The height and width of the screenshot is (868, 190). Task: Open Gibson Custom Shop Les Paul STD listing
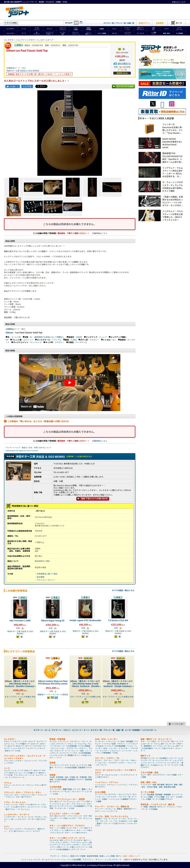pos(53,682)
